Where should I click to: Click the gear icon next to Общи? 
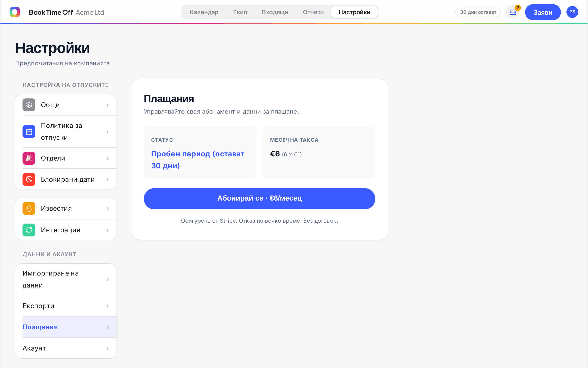(x=29, y=105)
